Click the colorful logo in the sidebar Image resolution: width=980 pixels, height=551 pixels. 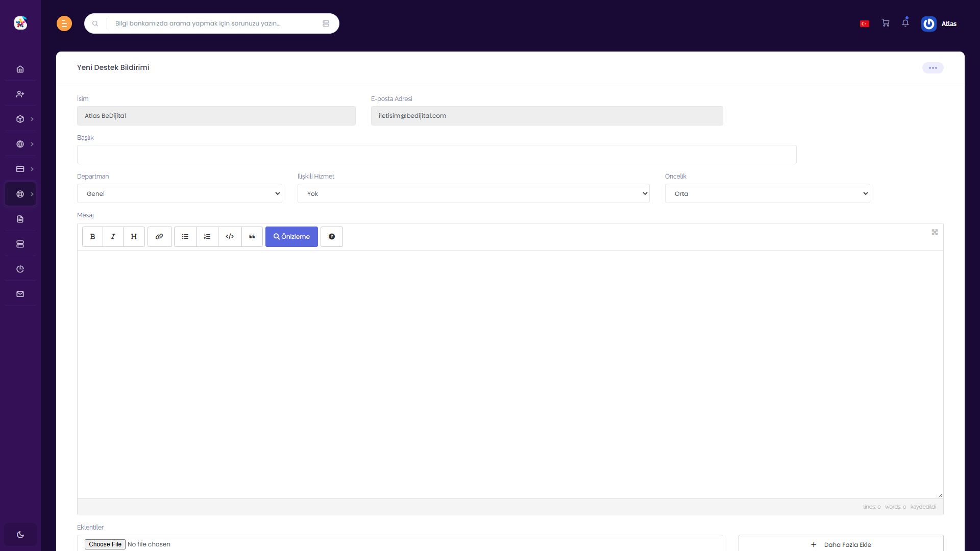(20, 23)
